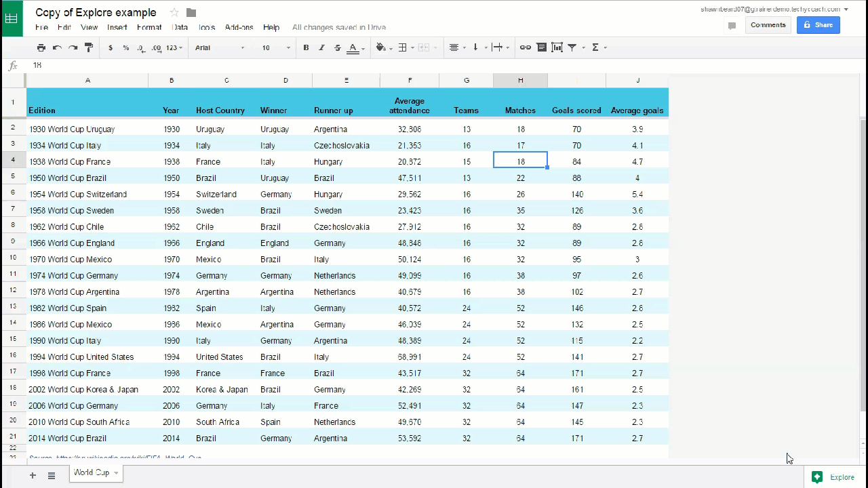Screen dimensions: 868x488
Task: Select the Paint format tool
Action: [x=89, y=47]
